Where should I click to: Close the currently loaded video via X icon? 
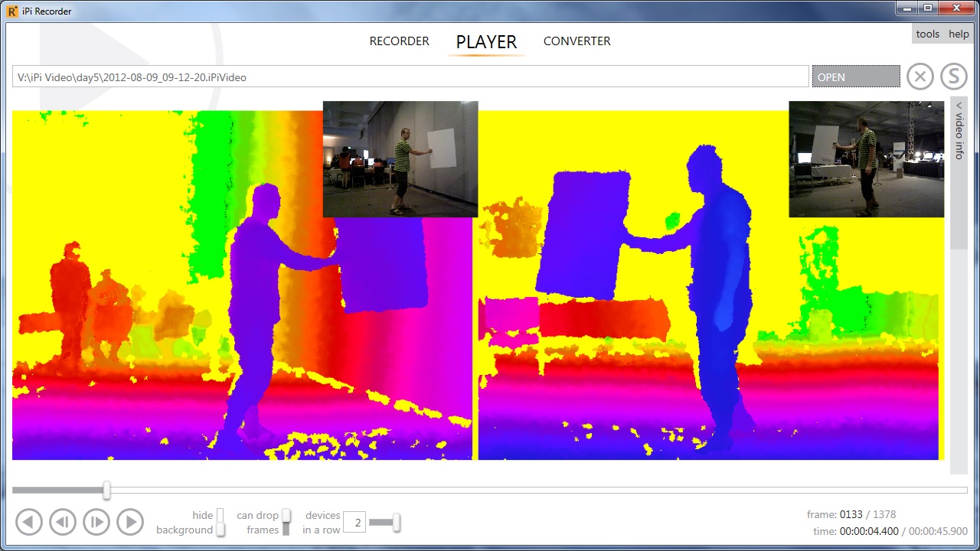(x=920, y=76)
